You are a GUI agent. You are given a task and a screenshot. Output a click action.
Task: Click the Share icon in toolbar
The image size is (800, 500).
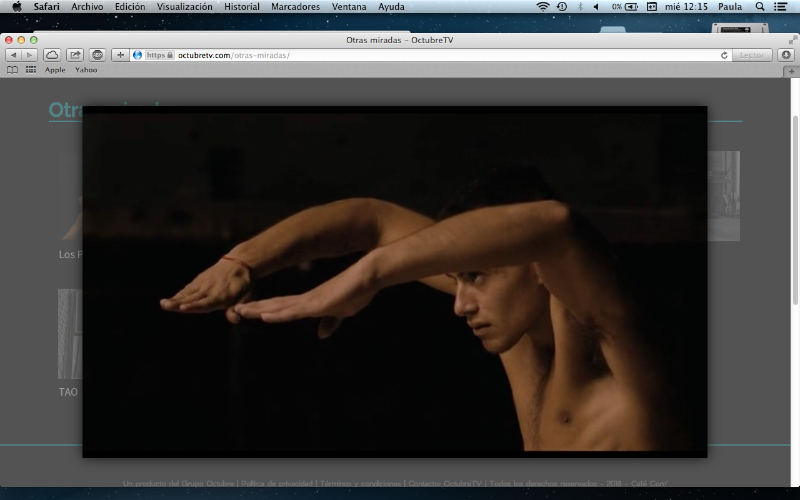tap(75, 55)
